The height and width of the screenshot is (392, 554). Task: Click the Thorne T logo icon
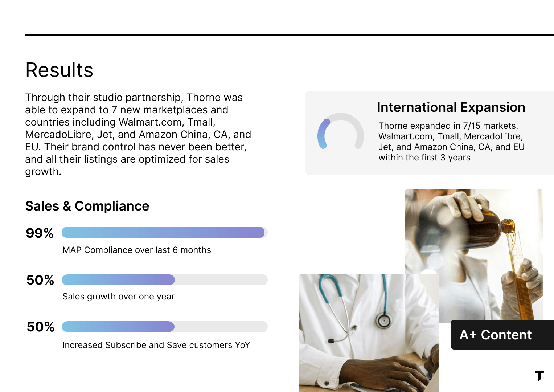point(539,375)
